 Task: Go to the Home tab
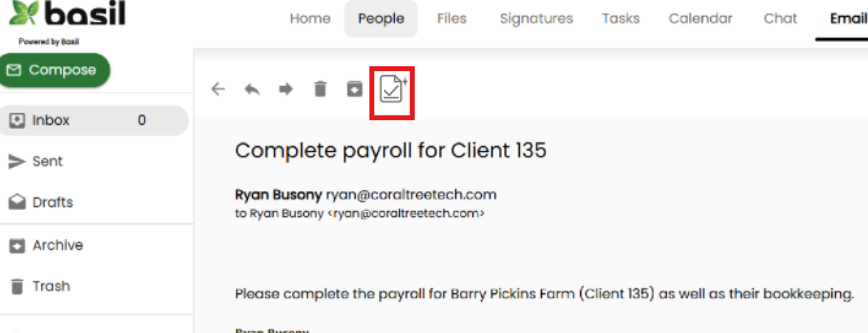(310, 18)
